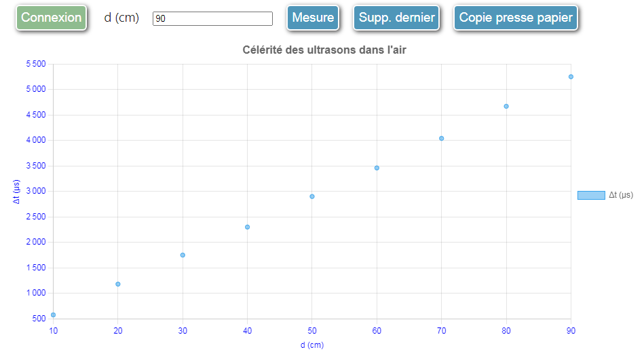Select the data point at d = 20 cm
Screen dimensions: 644x356
tap(118, 284)
